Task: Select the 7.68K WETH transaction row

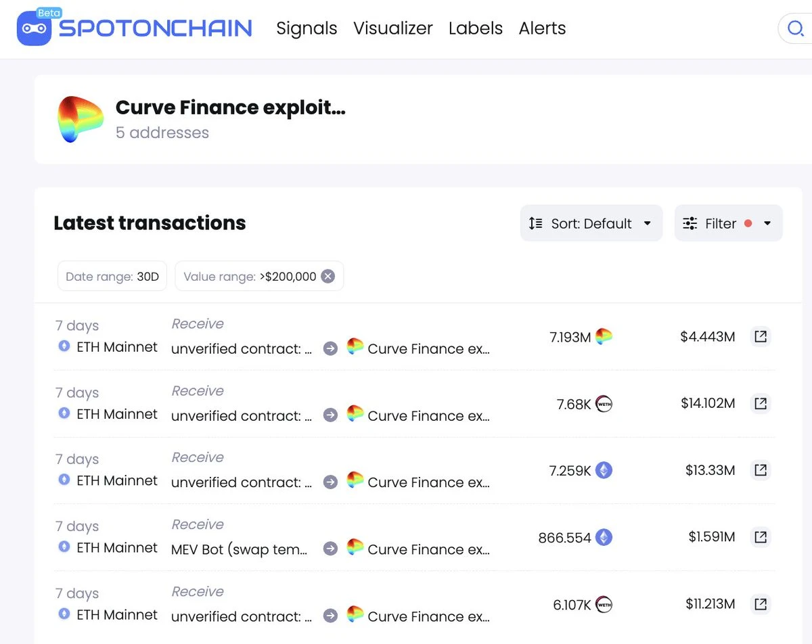Action: pyautogui.click(x=406, y=404)
